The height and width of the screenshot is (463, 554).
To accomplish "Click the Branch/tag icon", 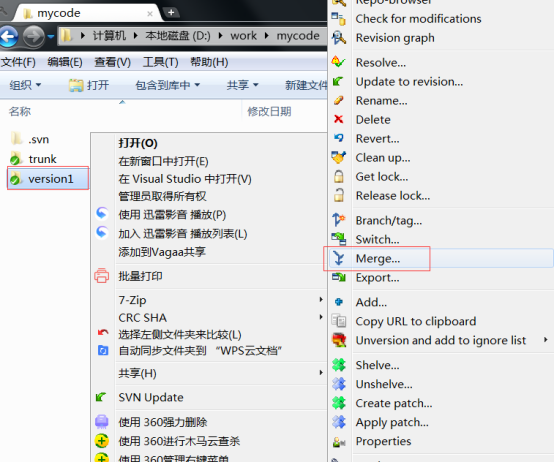I will [338, 220].
